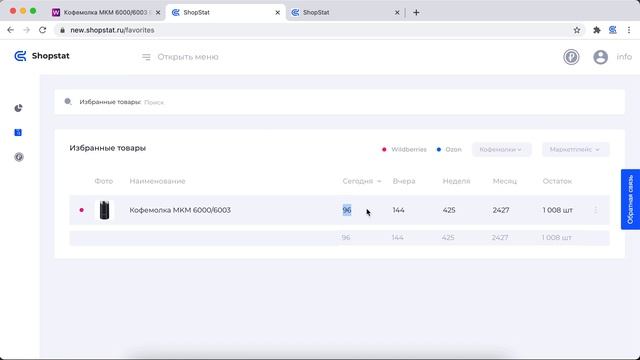
Task: Click the ShopStat extension icon
Action: click(x=613, y=30)
